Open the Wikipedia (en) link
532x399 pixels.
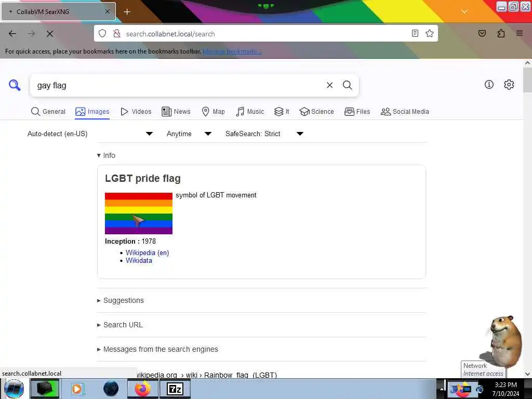(x=147, y=253)
